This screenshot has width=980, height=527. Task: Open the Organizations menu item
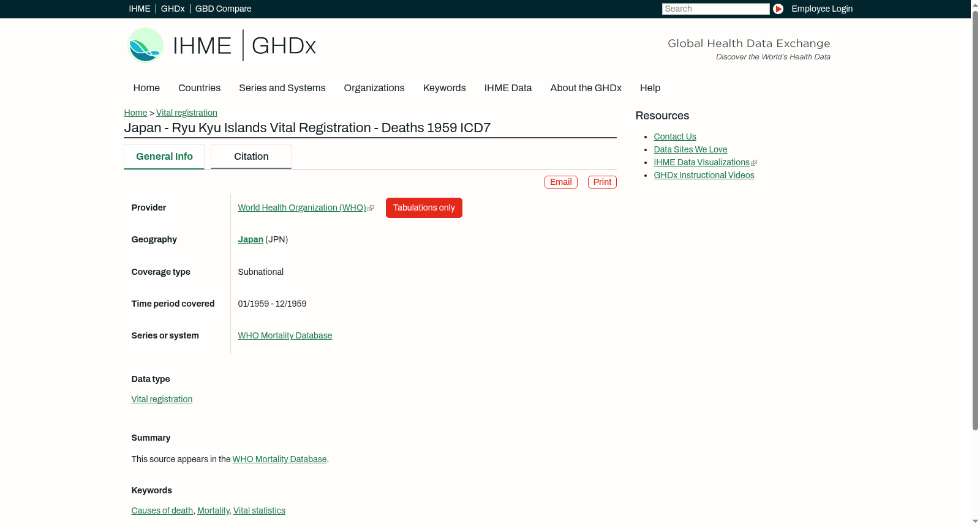pyautogui.click(x=374, y=88)
